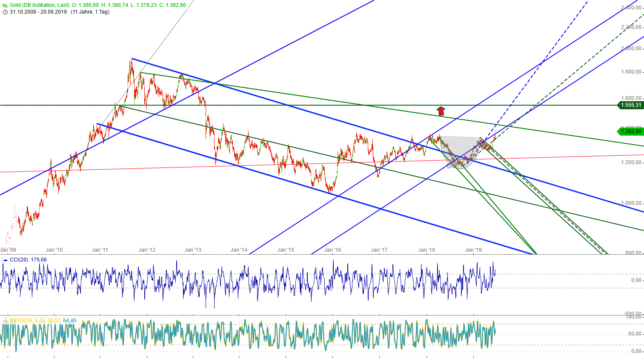Click the clock icon beside date range

pyautogui.click(x=5, y=12)
